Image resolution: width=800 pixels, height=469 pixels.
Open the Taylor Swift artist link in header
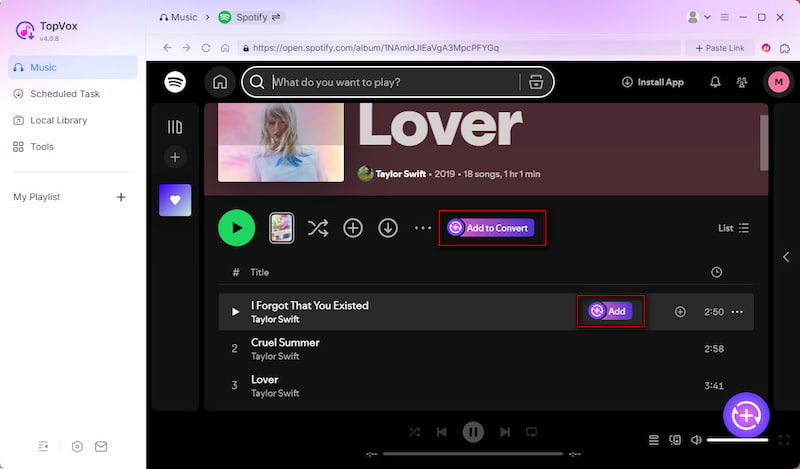(x=401, y=174)
